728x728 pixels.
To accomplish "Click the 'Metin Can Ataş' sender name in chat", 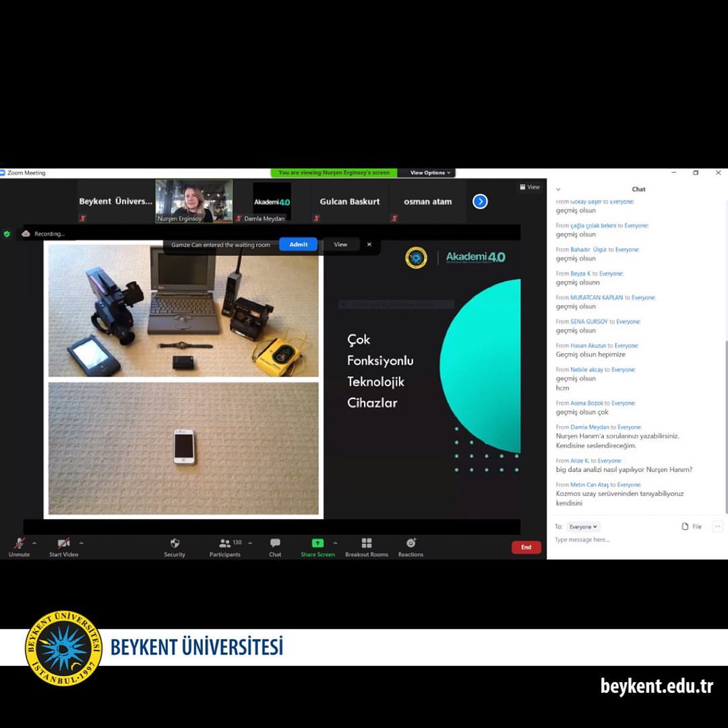I will click(589, 485).
